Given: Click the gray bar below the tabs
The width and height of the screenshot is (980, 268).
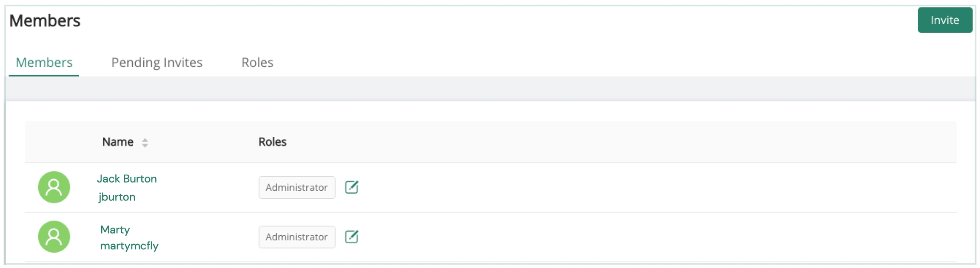Looking at the screenshot, I should (489, 89).
